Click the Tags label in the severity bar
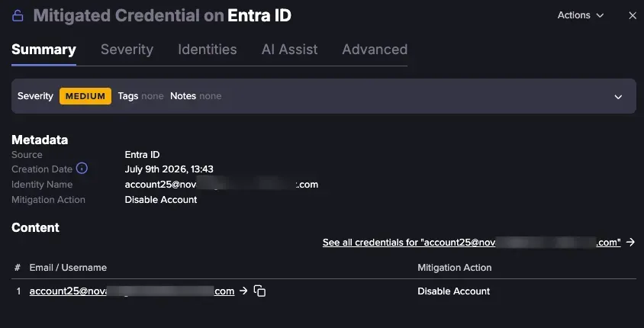Image resolution: width=644 pixels, height=328 pixels. point(127,96)
